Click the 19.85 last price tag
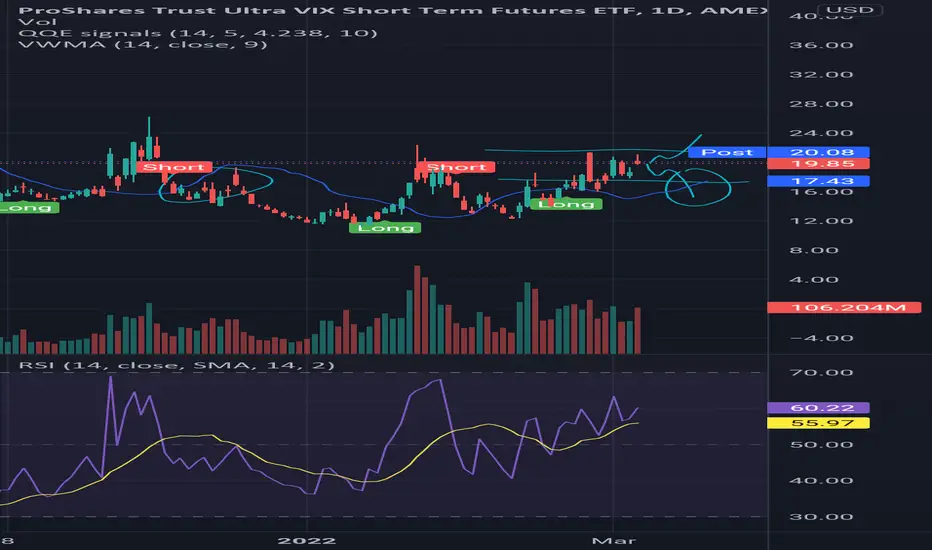Image resolution: width=932 pixels, height=550 pixels. click(818, 164)
